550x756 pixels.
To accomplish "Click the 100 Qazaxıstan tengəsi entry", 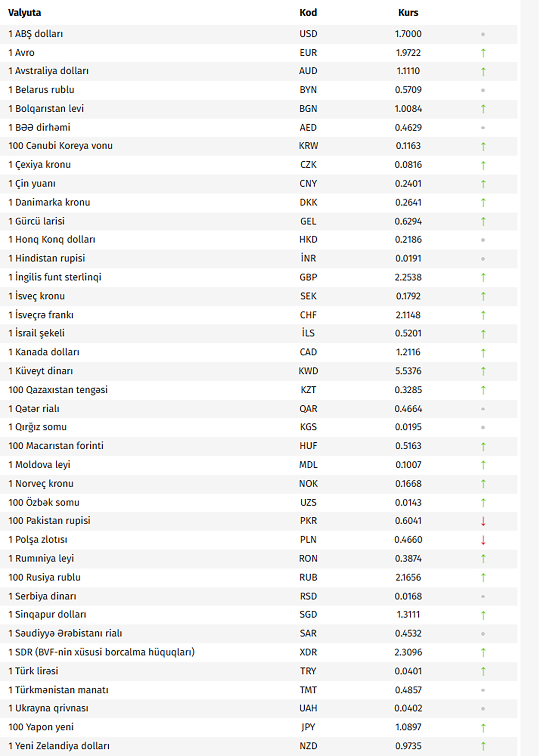I will point(58,390).
